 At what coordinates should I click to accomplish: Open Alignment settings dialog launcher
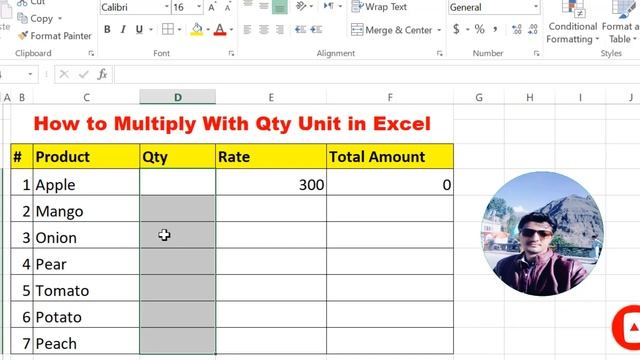(440, 53)
